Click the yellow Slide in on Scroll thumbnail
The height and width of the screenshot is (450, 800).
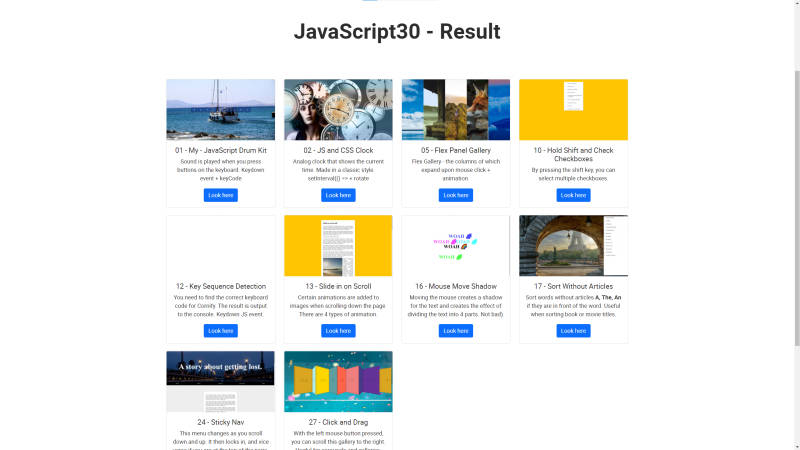point(338,246)
